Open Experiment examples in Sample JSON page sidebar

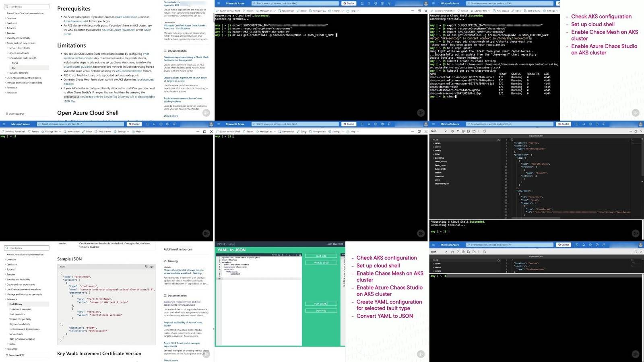click(x=20, y=309)
